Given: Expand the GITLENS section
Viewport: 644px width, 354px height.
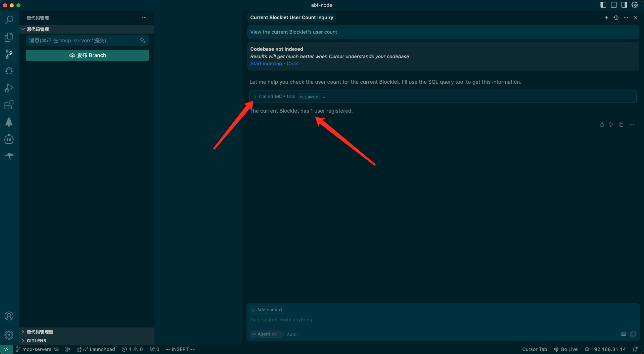Looking at the screenshot, I should 36,341.
